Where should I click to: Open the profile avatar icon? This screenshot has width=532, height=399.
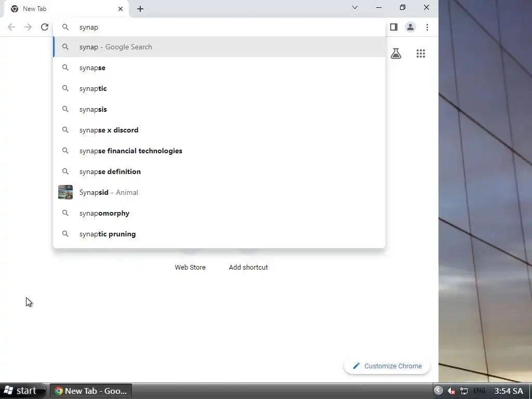pyautogui.click(x=410, y=27)
